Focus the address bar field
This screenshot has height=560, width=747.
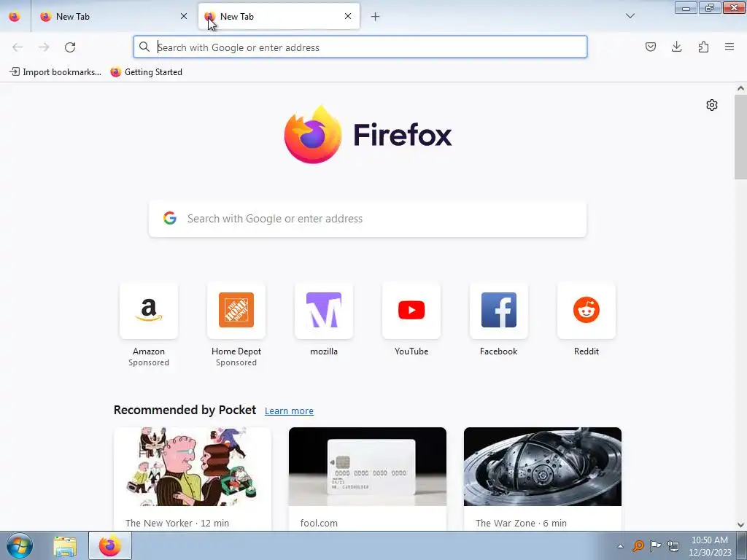click(x=360, y=47)
